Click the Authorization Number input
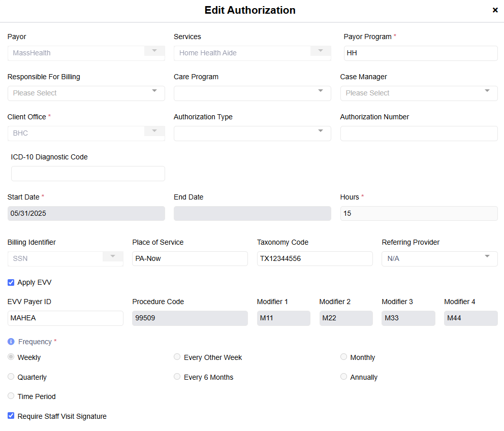 tap(419, 133)
